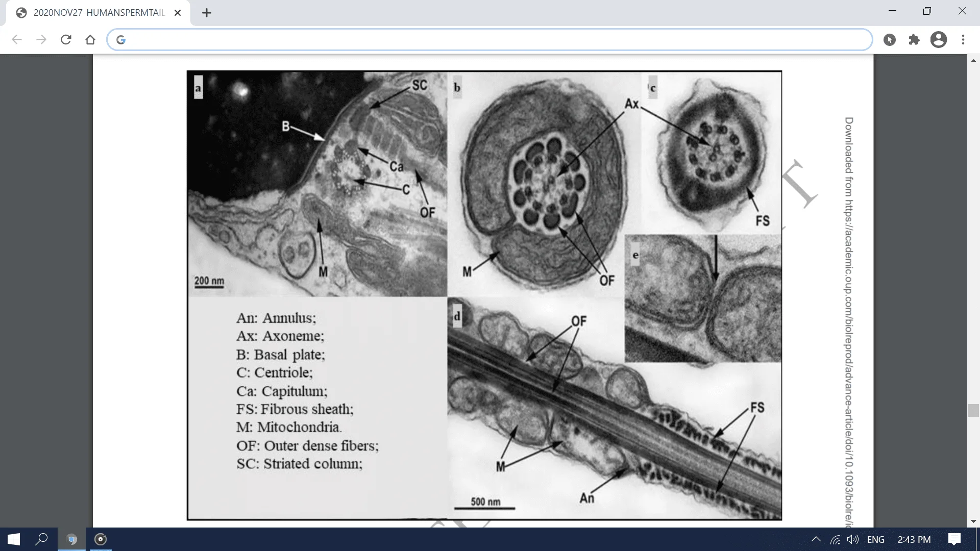Click the 'Downloaded from https://academic.oup.com' side text
The image size is (980, 551).
pyautogui.click(x=848, y=322)
